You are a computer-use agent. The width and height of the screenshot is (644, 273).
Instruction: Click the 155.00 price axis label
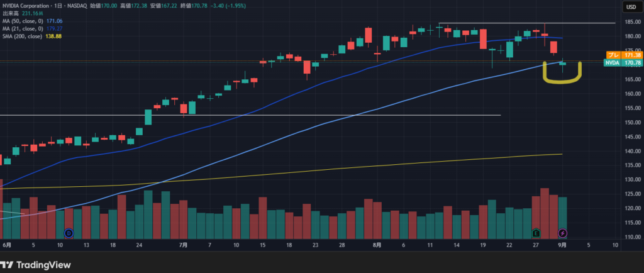(x=633, y=108)
